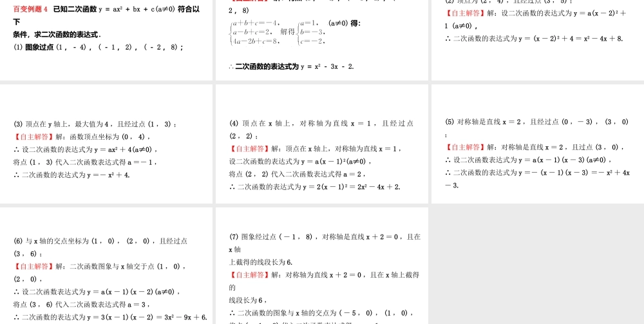Open slide (7) 图象经过点 (-1, 8)
The width and height of the screenshot is (644, 324).
(x=322, y=265)
